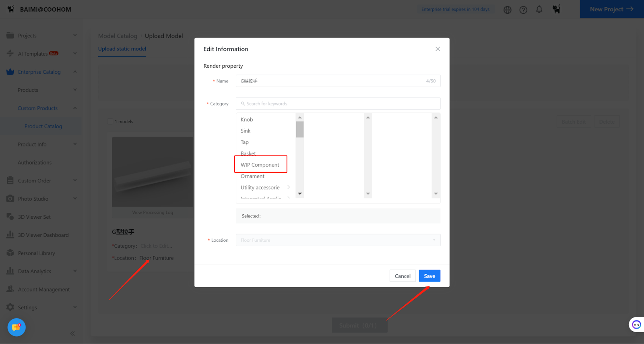Click the category list scrollbar thumb
This screenshot has height=344, width=644.
click(299, 129)
